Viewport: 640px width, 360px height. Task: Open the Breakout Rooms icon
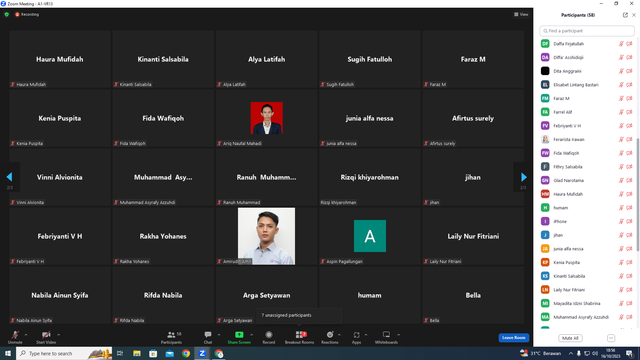pos(300,335)
